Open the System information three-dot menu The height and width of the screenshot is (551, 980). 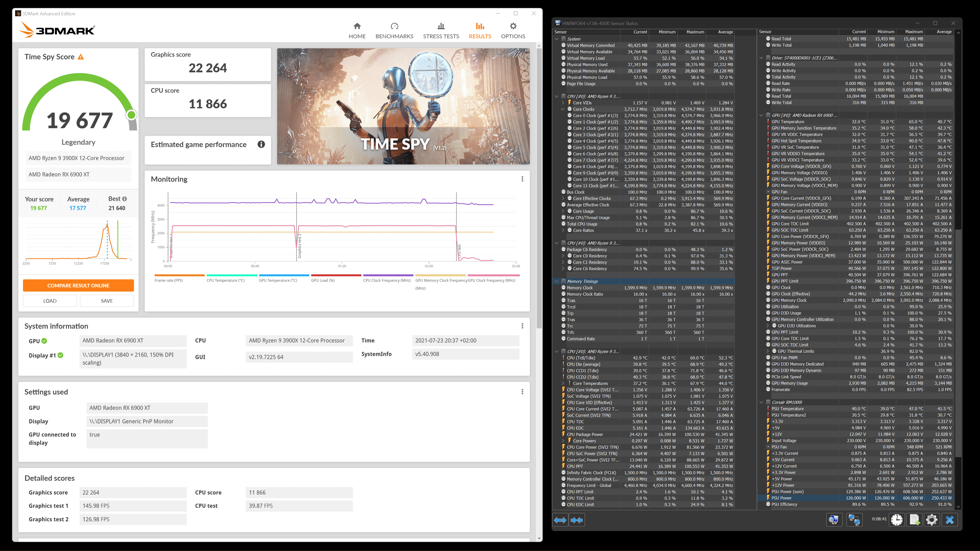point(522,326)
